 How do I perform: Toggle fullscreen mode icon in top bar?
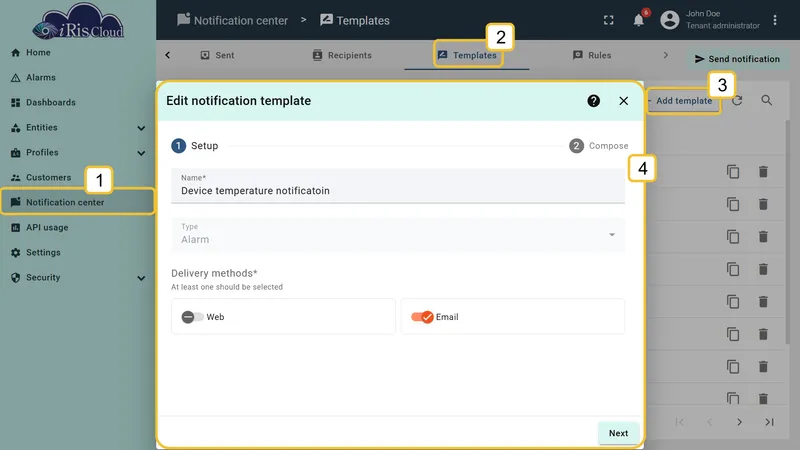click(x=609, y=20)
